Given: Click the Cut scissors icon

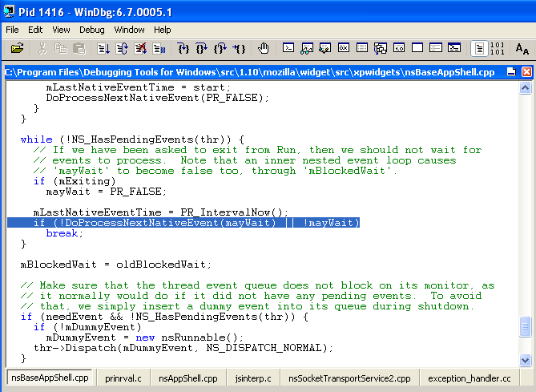Looking at the screenshot, I should click(x=42, y=48).
